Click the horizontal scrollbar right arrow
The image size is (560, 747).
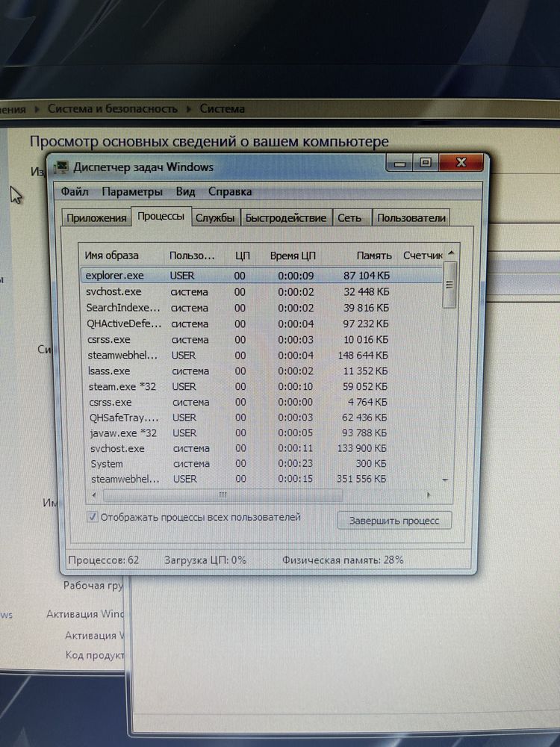tap(429, 495)
